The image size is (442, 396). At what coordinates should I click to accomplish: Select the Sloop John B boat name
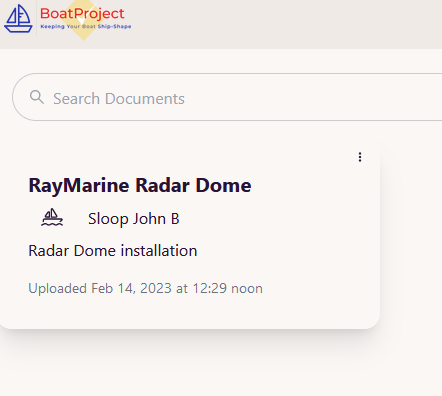pos(134,219)
